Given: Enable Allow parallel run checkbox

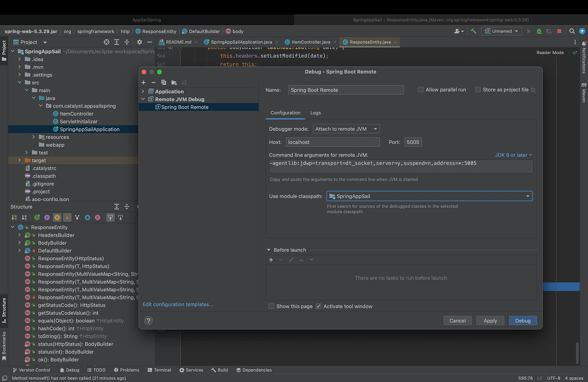Looking at the screenshot, I should pyautogui.click(x=421, y=89).
